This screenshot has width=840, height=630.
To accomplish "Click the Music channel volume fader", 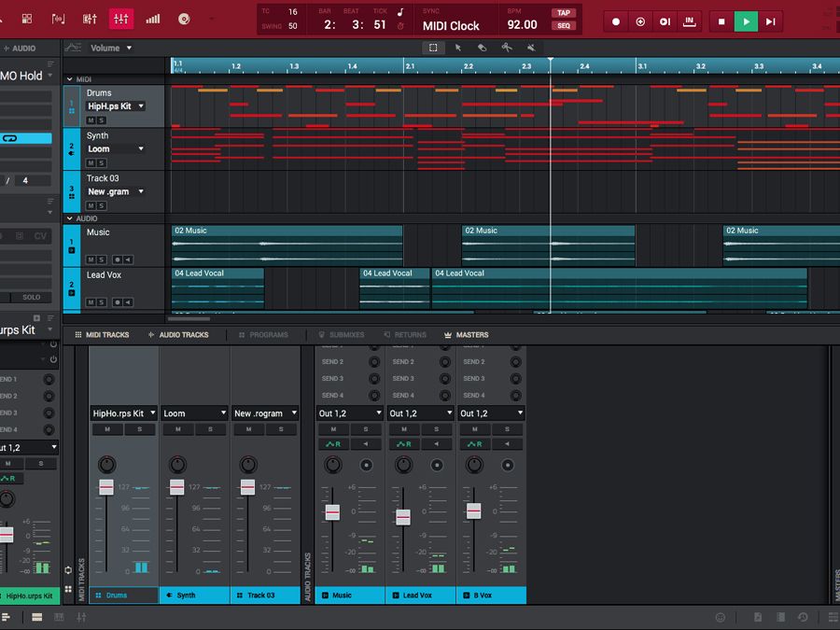I will coord(332,512).
